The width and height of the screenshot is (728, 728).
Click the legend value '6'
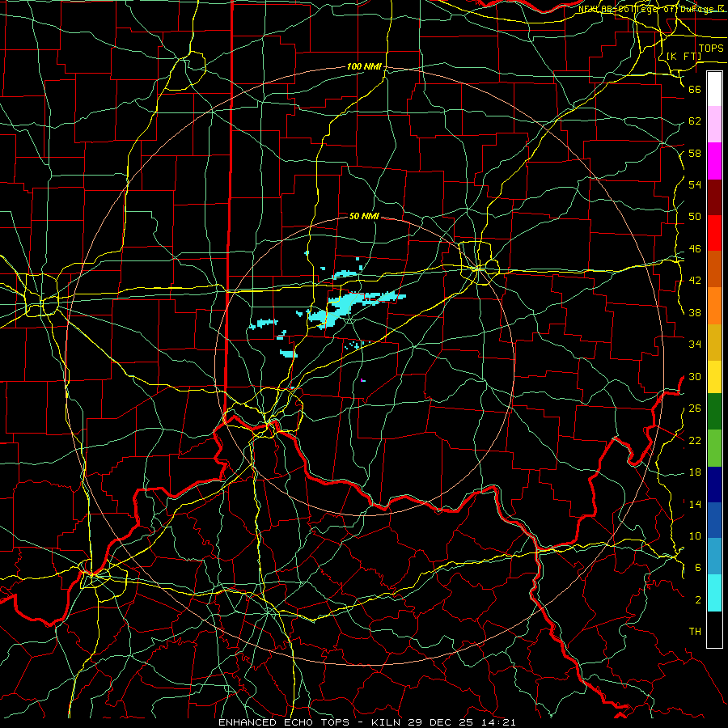point(698,568)
